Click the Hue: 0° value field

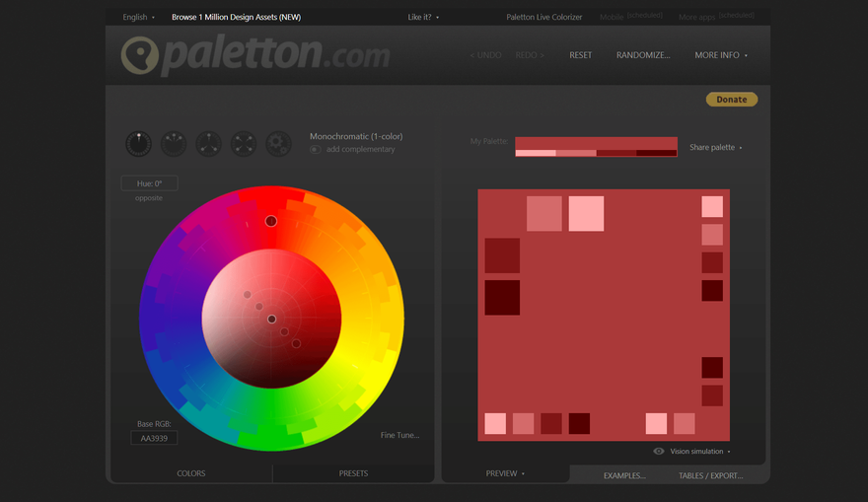click(150, 183)
